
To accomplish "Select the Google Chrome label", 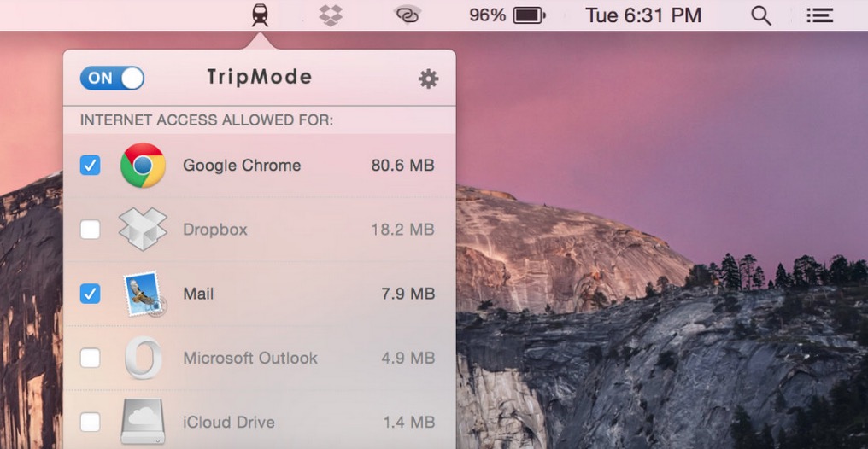I will click(x=242, y=166).
